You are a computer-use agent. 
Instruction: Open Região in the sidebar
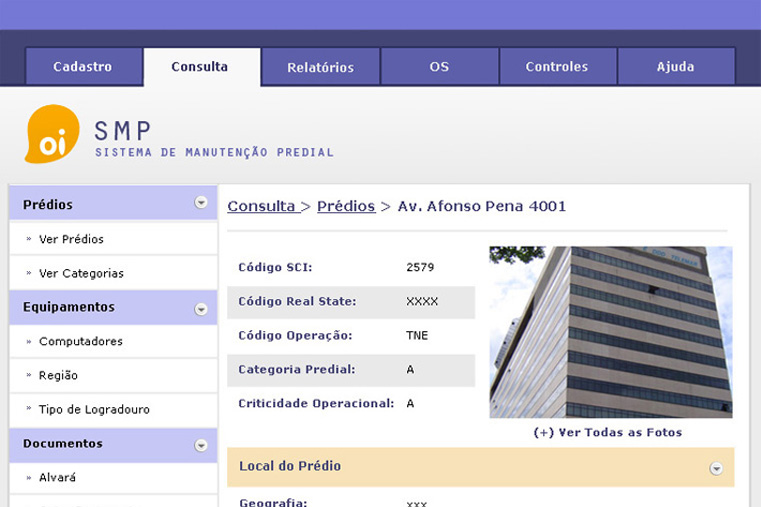(x=58, y=376)
